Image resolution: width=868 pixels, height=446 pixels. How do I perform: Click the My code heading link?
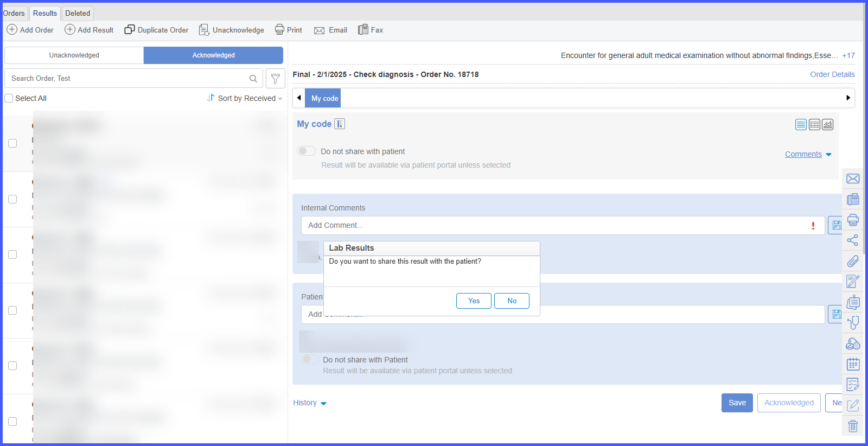(x=314, y=124)
